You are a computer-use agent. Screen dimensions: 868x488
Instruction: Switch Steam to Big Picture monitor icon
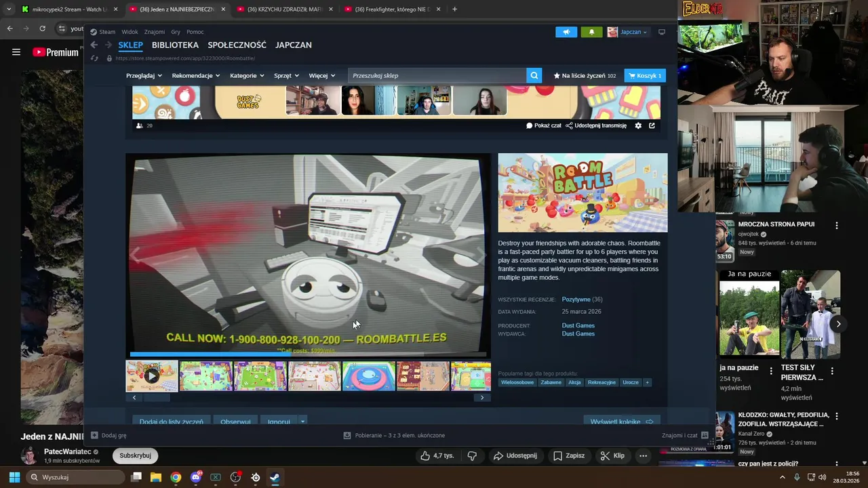pyautogui.click(x=662, y=32)
